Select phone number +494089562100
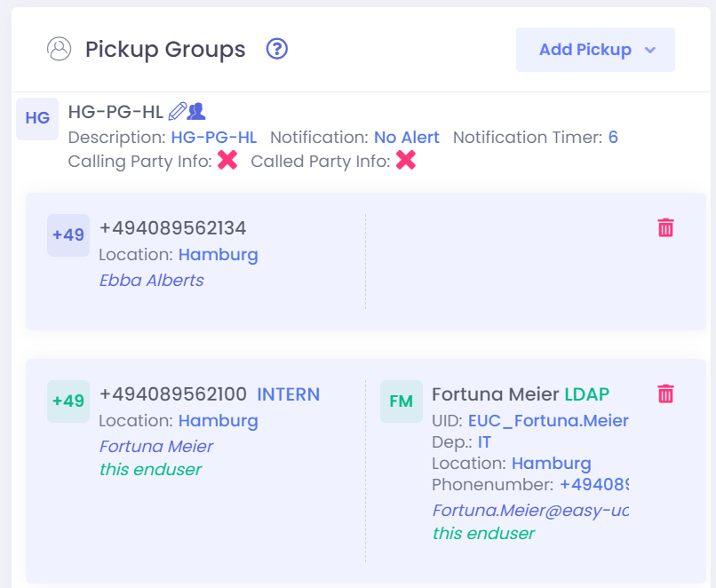The width and height of the screenshot is (716, 588). tap(173, 394)
